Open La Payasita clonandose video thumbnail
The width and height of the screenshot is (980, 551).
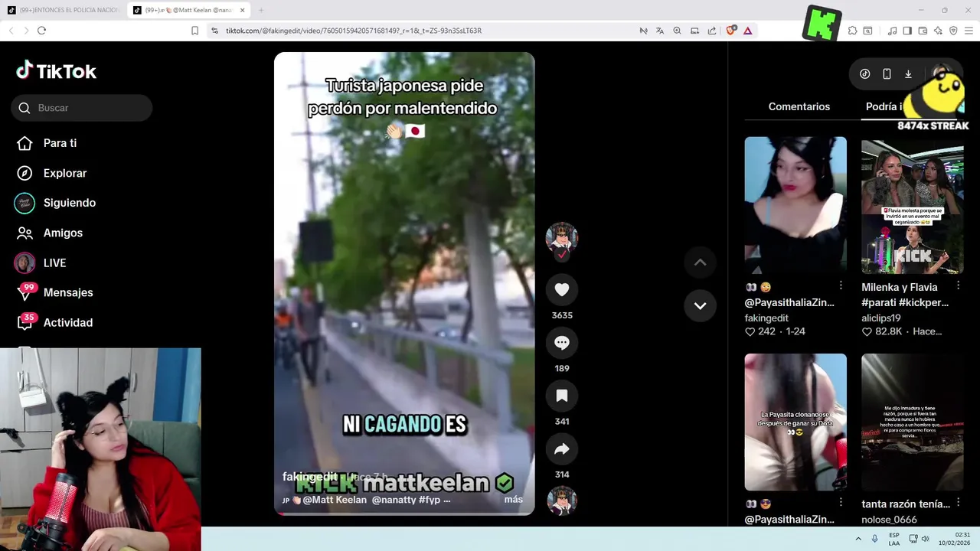click(x=795, y=422)
